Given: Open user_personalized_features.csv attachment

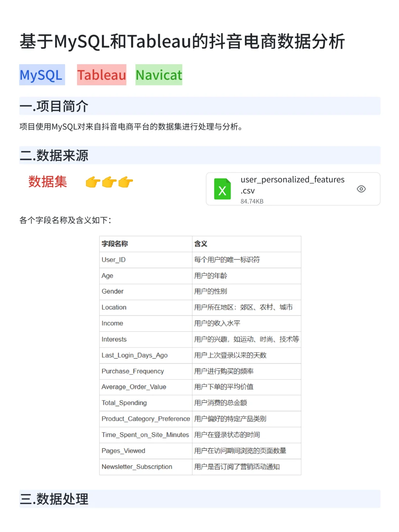Looking at the screenshot, I should pyautogui.click(x=293, y=189).
